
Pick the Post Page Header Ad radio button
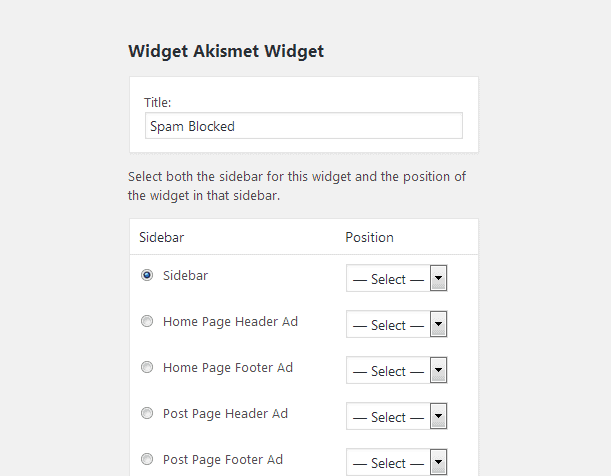pos(147,413)
